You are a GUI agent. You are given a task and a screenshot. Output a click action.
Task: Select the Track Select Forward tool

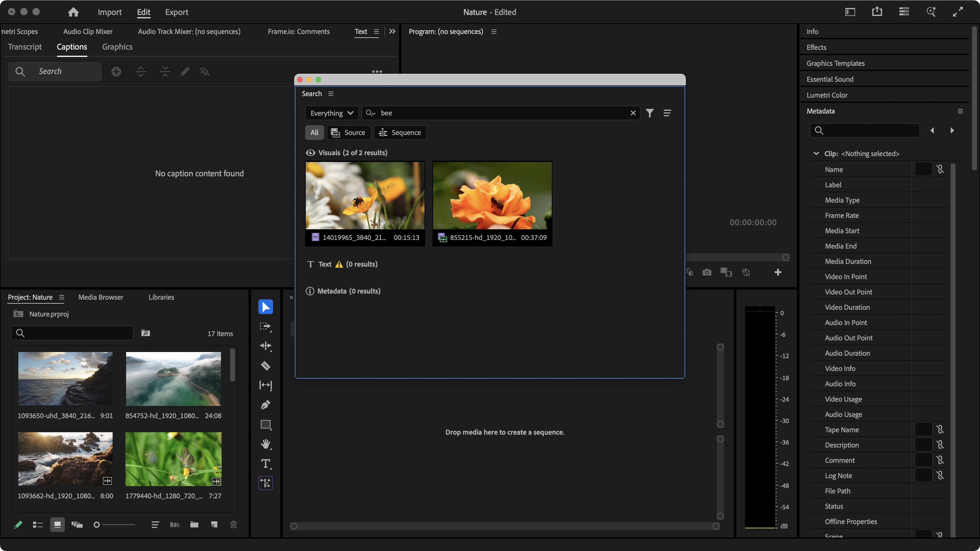click(266, 327)
